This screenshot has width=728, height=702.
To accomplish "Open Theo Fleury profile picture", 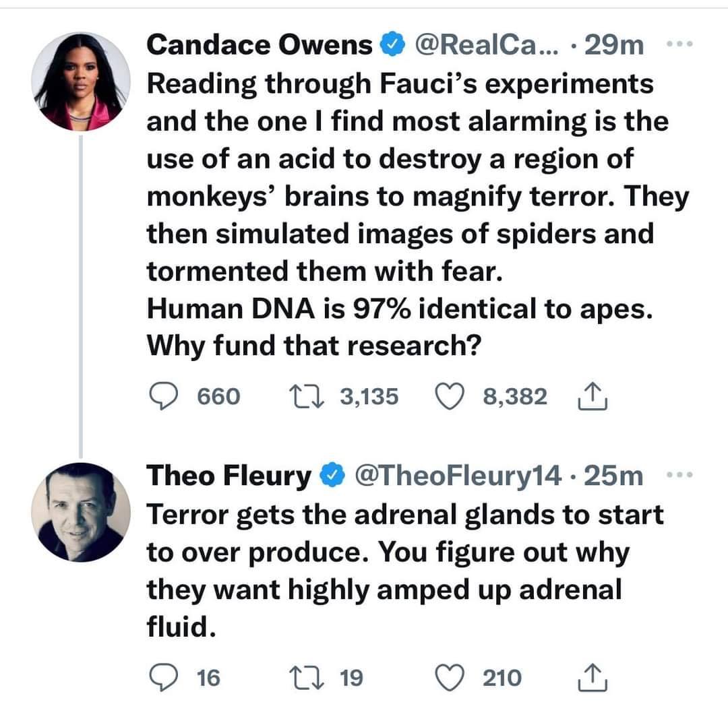I will click(x=80, y=512).
